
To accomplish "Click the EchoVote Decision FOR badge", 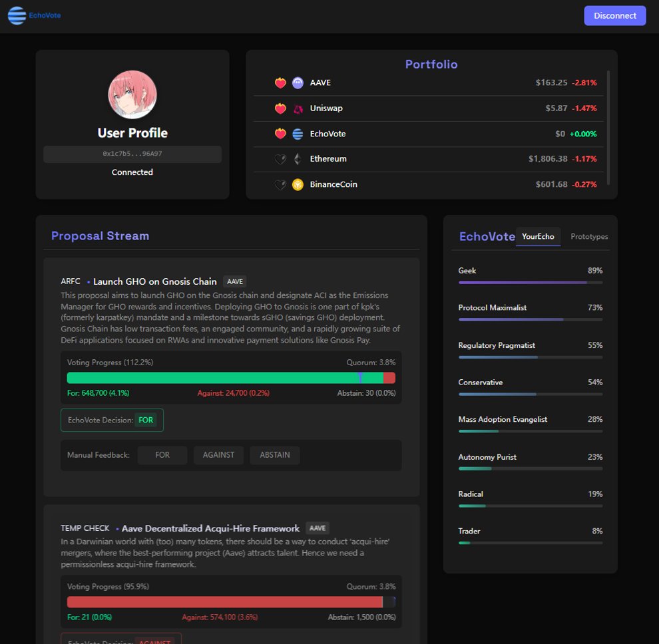I will [146, 420].
